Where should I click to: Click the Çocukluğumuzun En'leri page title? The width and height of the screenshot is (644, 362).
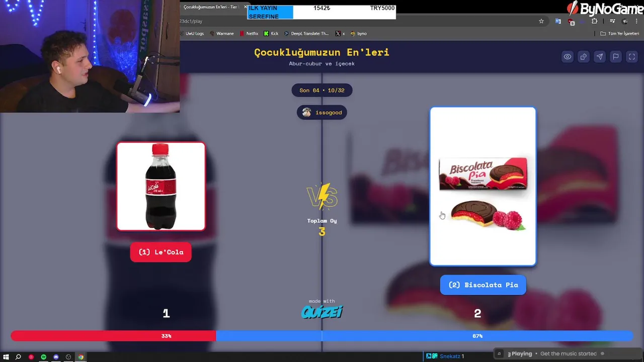coord(322,52)
